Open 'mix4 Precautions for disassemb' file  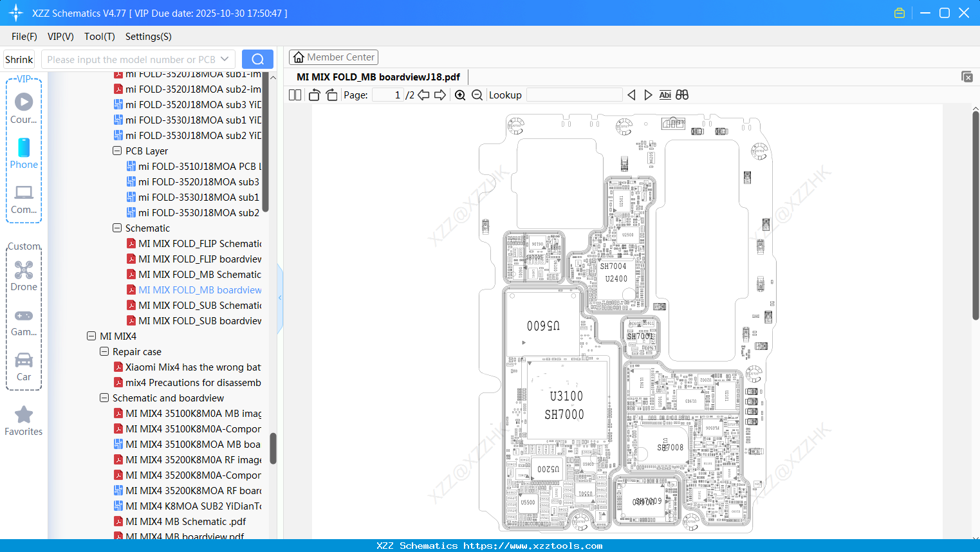[188, 382]
